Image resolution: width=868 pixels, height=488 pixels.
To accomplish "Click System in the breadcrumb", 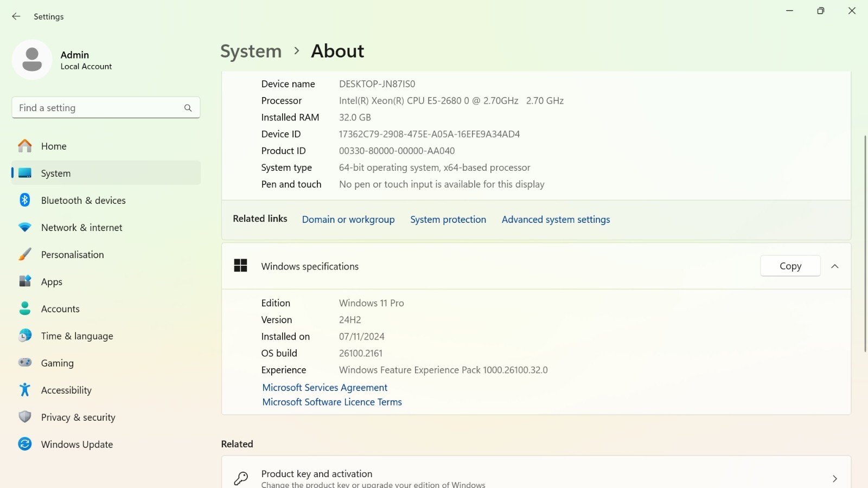I will pos(251,52).
